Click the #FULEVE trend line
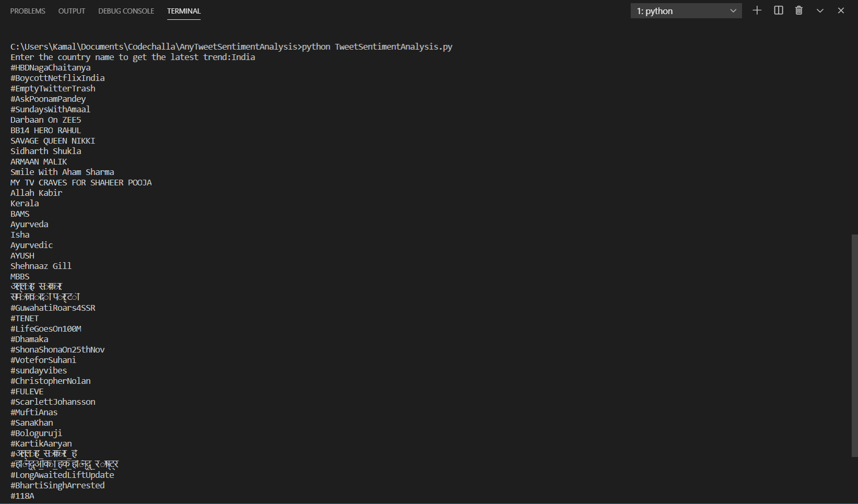This screenshot has height=504, width=858. (x=27, y=391)
